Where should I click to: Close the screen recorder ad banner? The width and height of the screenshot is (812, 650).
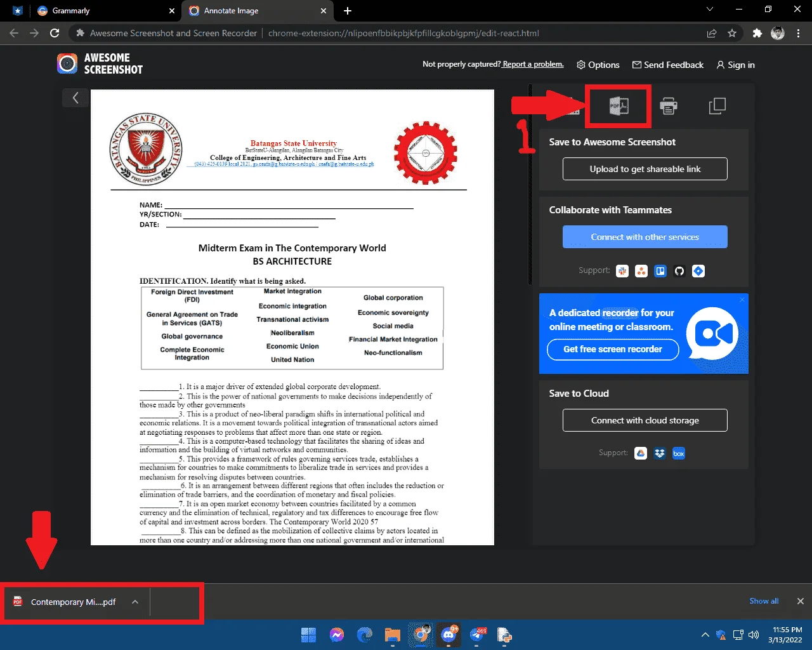742,300
